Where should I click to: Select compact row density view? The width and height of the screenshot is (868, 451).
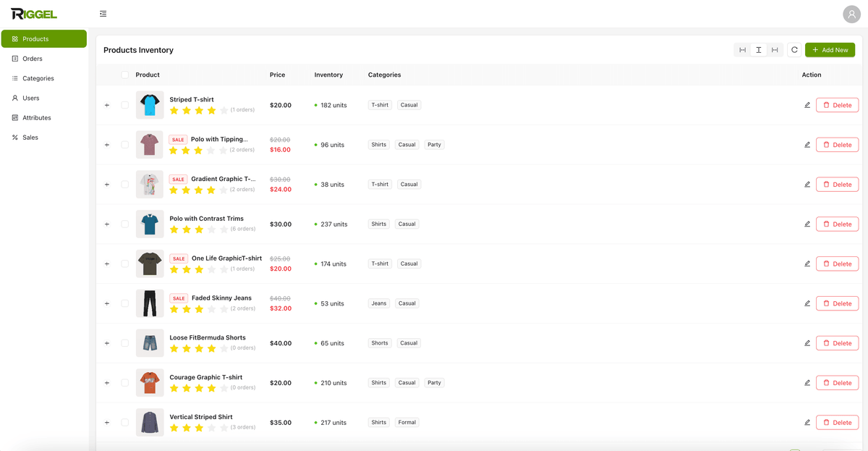point(741,49)
